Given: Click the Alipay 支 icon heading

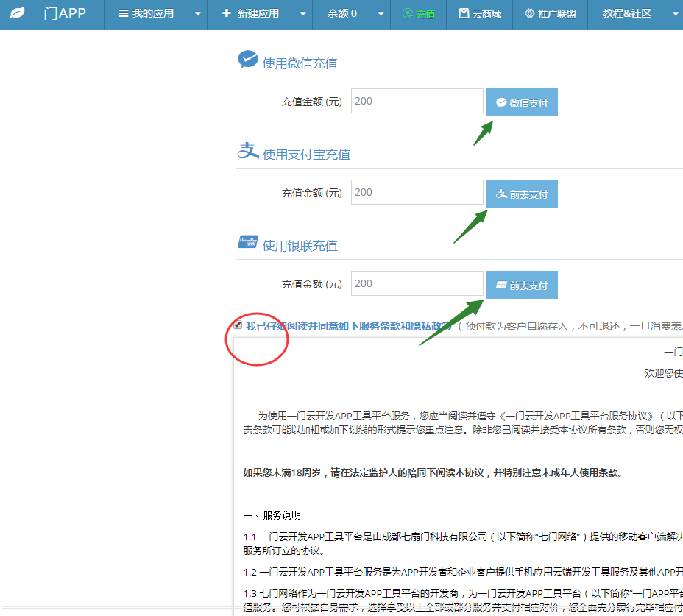Looking at the screenshot, I should point(248,151).
